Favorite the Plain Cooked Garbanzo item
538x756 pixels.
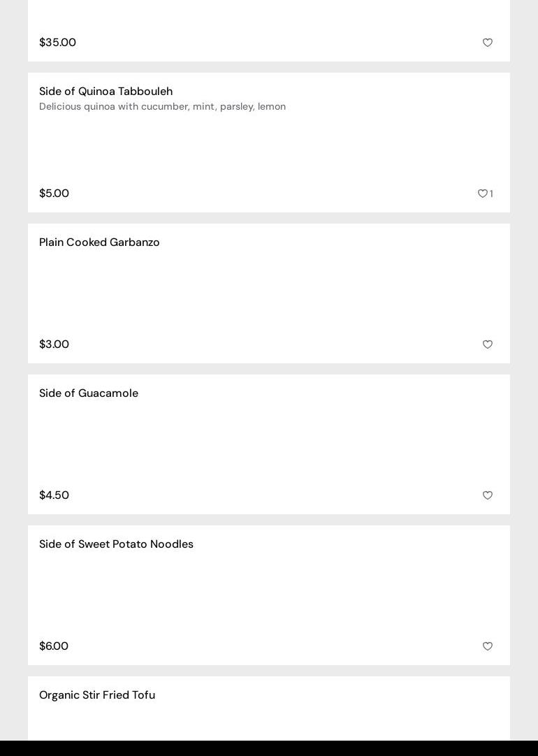coord(488,344)
